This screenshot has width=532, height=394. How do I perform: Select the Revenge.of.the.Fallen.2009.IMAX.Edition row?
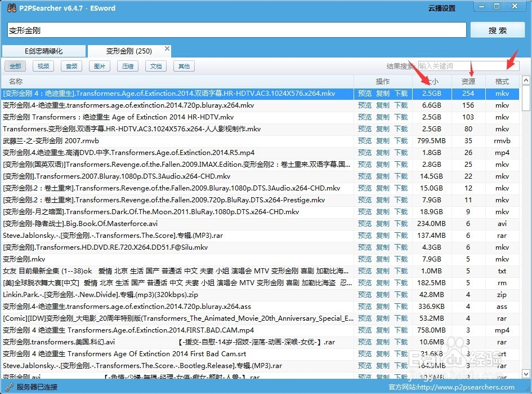coord(260,165)
